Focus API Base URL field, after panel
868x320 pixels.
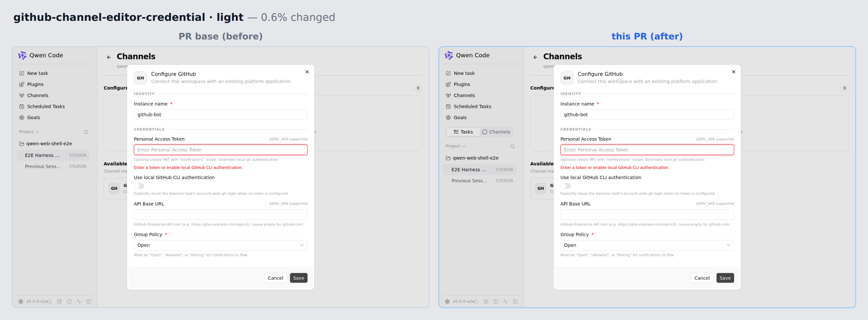pyautogui.click(x=647, y=215)
